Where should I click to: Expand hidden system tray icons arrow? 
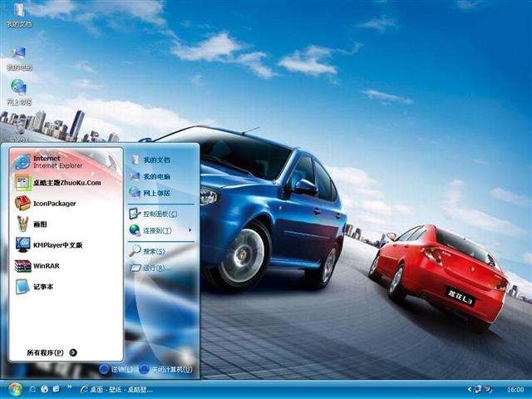[x=470, y=389]
